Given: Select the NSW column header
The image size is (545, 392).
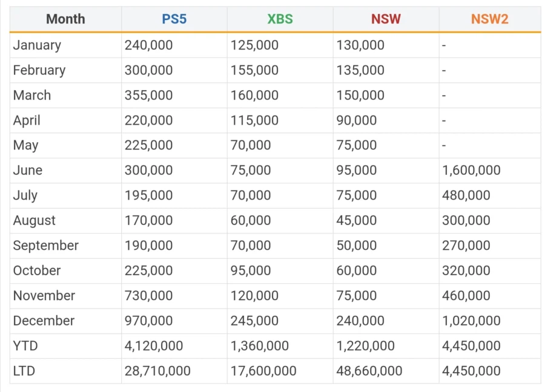Looking at the screenshot, I should point(386,19).
